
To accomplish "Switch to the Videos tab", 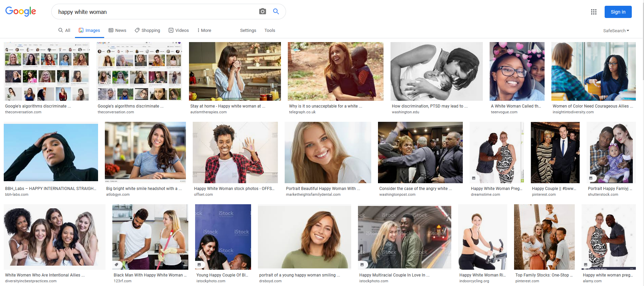I will coord(179,30).
